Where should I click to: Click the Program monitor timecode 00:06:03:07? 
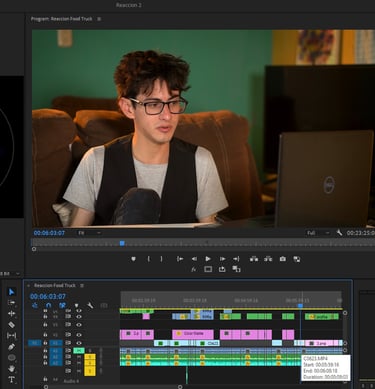tap(49, 233)
